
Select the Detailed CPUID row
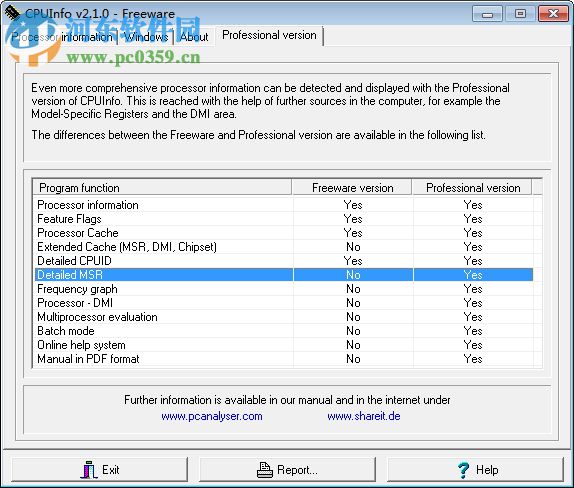tap(284, 261)
